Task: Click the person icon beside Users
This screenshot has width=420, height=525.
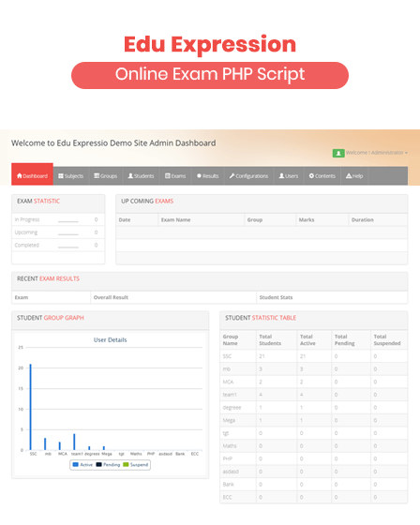Action: [x=281, y=176]
